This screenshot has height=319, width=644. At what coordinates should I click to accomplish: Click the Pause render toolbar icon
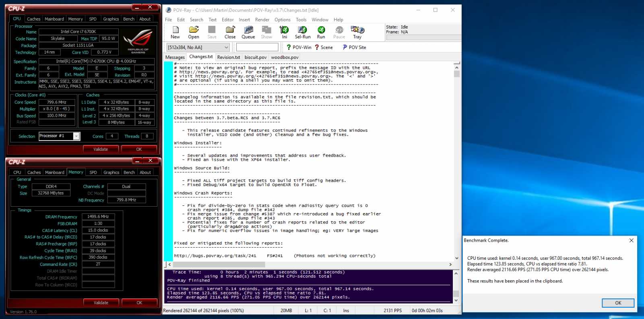[339, 33]
